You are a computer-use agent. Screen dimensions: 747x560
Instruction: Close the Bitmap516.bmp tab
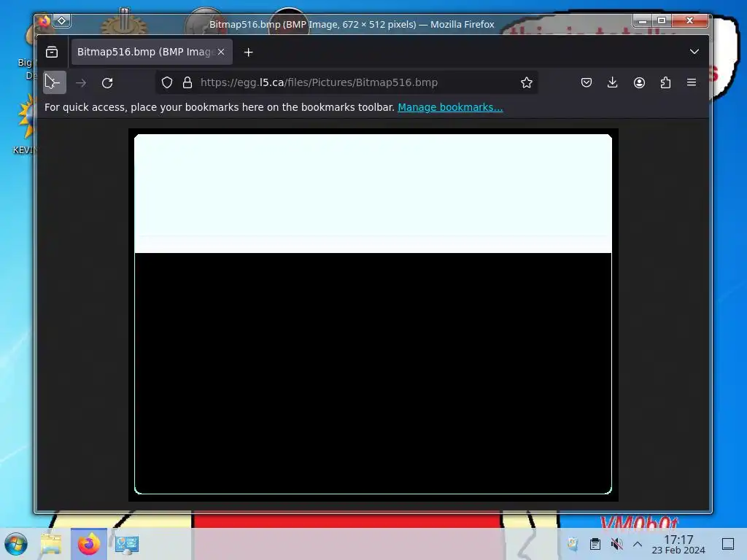[x=221, y=52]
